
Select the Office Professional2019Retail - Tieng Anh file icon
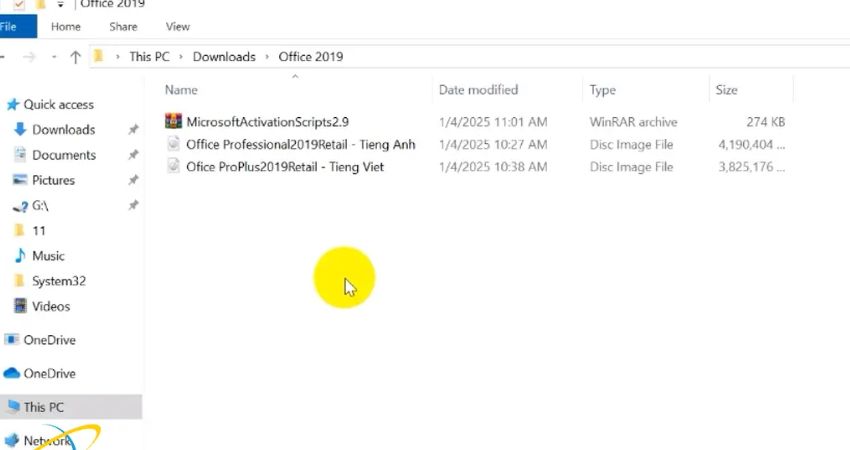[174, 145]
